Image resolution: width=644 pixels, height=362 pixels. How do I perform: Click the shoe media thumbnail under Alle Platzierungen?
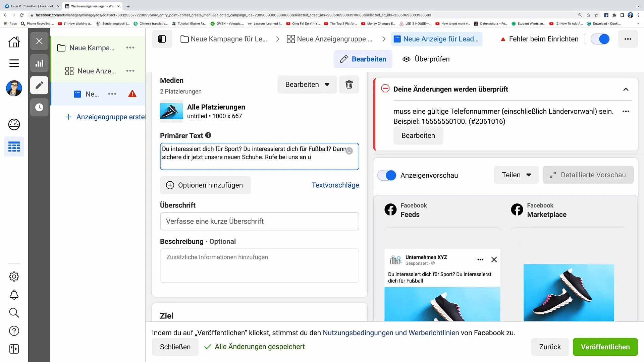click(x=171, y=111)
